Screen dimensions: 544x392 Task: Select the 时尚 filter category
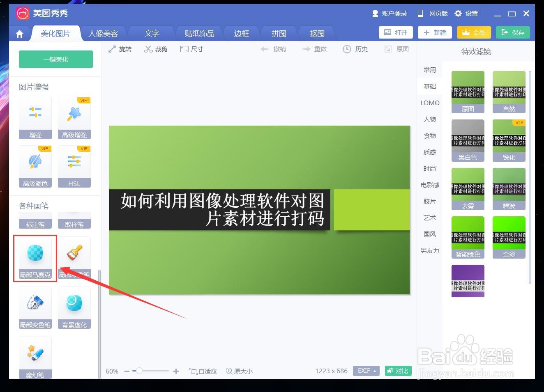(x=430, y=169)
